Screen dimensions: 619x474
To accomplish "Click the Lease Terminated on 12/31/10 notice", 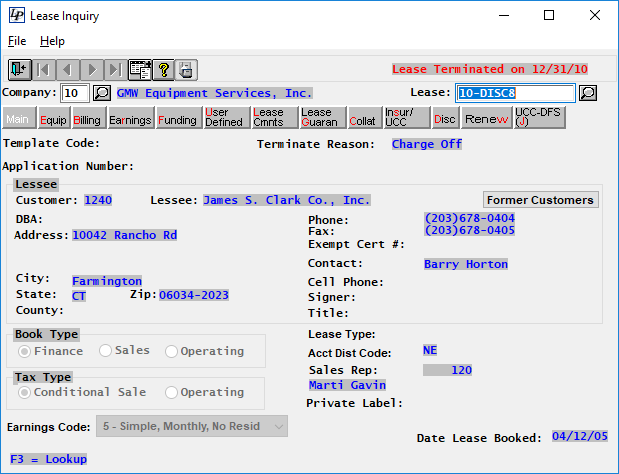I will pyautogui.click(x=490, y=69).
